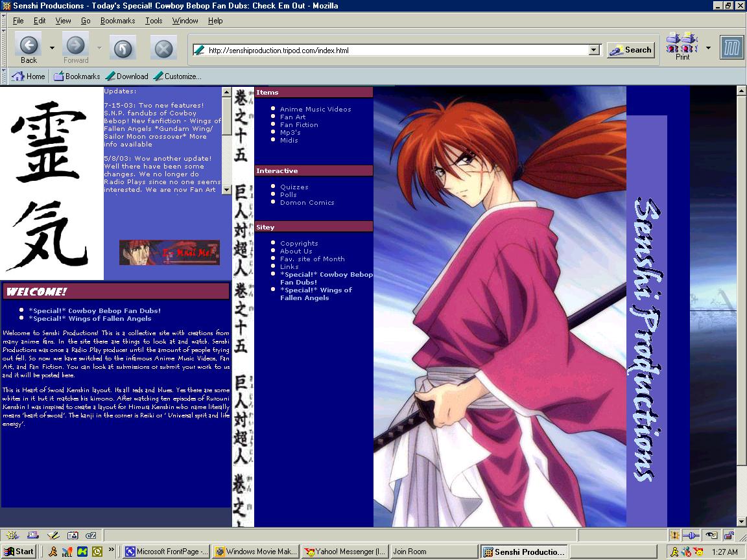Open Home on the personal toolbar
The height and width of the screenshot is (560, 747).
click(29, 76)
